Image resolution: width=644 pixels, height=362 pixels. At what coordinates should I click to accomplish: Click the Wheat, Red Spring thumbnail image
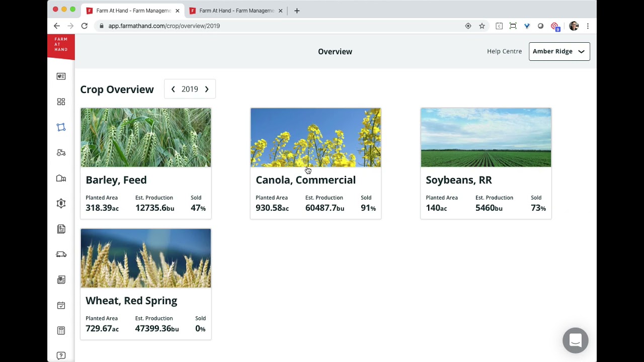[146, 258]
